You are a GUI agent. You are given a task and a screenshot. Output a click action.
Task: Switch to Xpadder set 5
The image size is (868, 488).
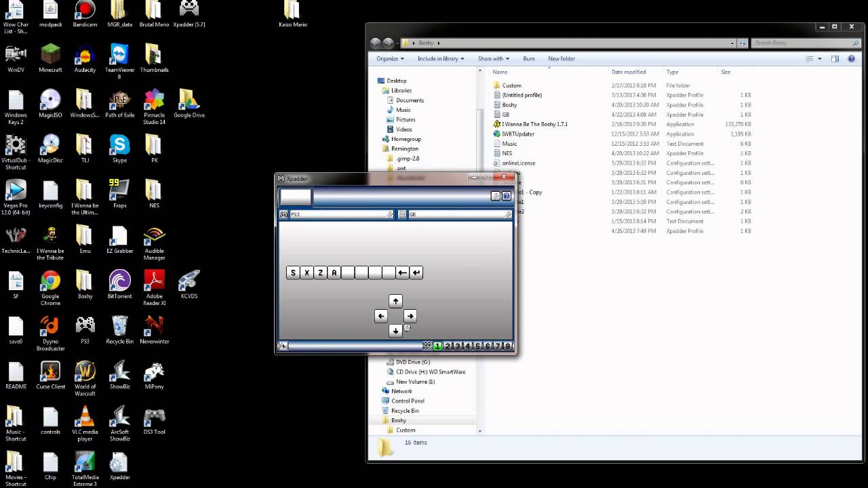pyautogui.click(x=477, y=346)
